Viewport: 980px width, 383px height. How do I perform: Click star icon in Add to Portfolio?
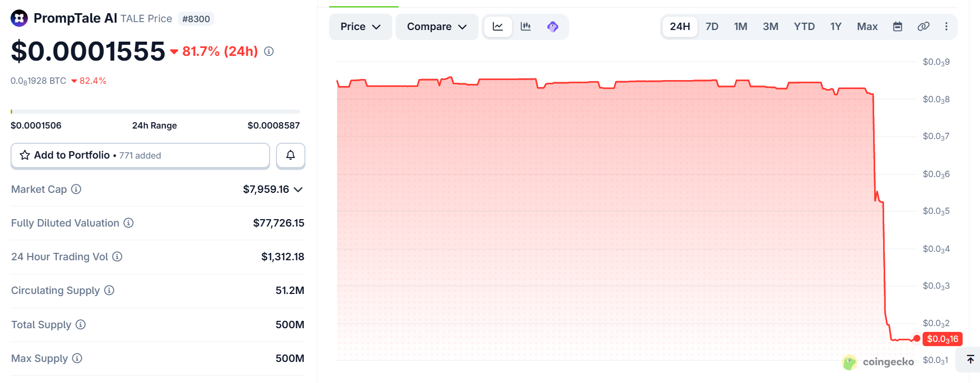[x=25, y=155]
